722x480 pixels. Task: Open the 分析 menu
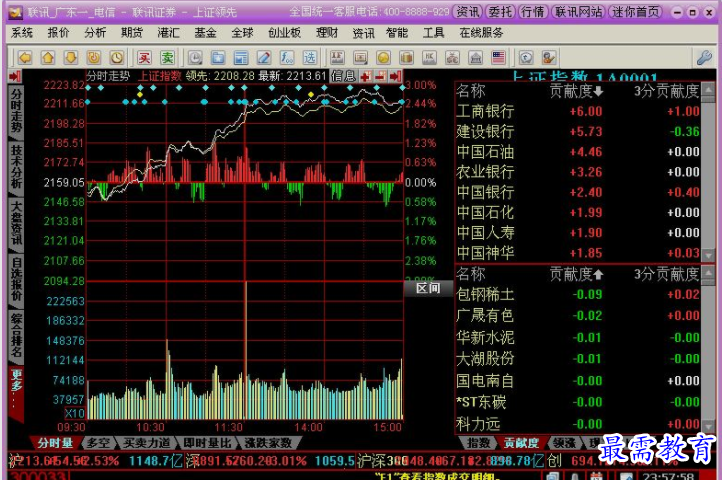tap(95, 33)
